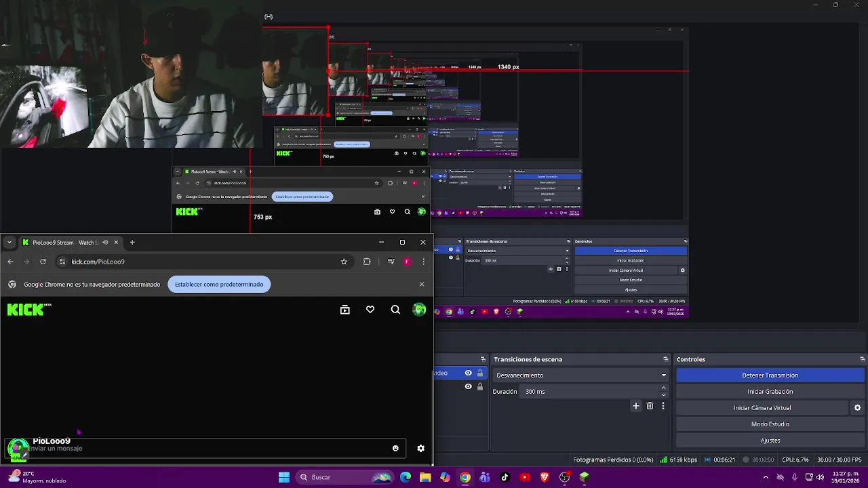Toggle visibility of the video source
Image resolution: width=868 pixels, height=488 pixels.
(x=468, y=373)
